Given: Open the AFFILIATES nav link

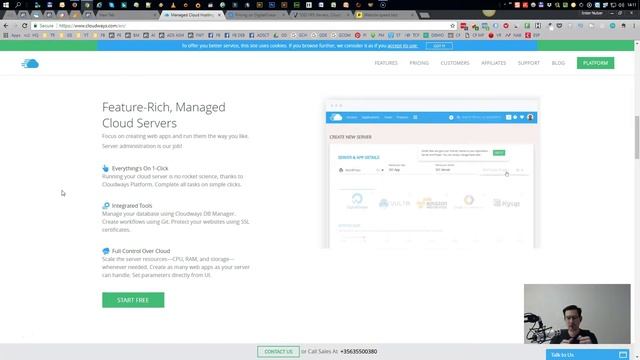Looking at the screenshot, I should [x=493, y=63].
